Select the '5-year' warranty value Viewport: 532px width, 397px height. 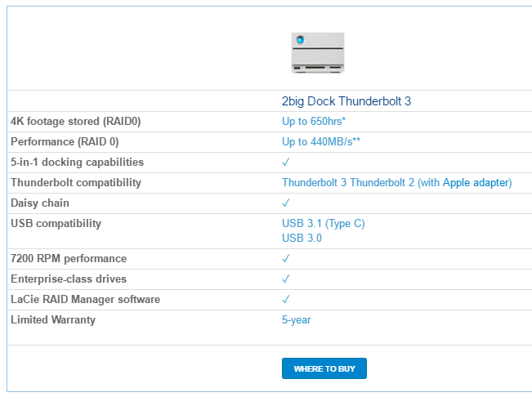(296, 319)
